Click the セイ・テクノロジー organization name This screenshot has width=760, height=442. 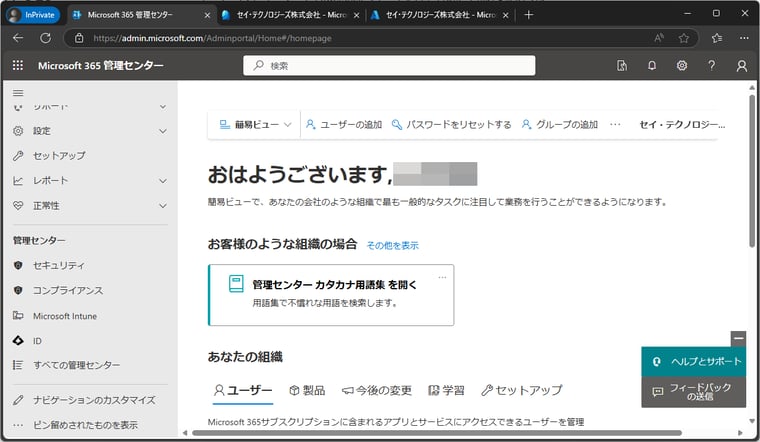[682, 125]
